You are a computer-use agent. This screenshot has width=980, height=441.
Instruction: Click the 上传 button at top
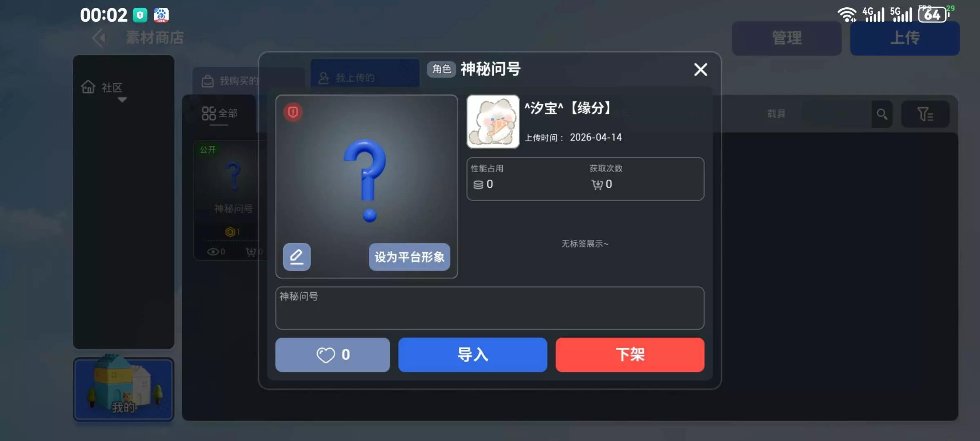(905, 38)
